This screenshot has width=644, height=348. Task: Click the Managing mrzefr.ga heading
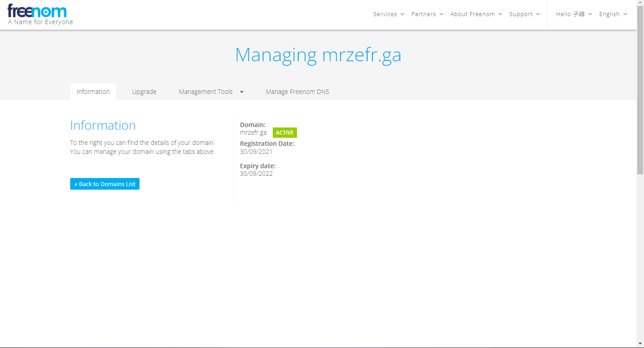pyautogui.click(x=318, y=55)
